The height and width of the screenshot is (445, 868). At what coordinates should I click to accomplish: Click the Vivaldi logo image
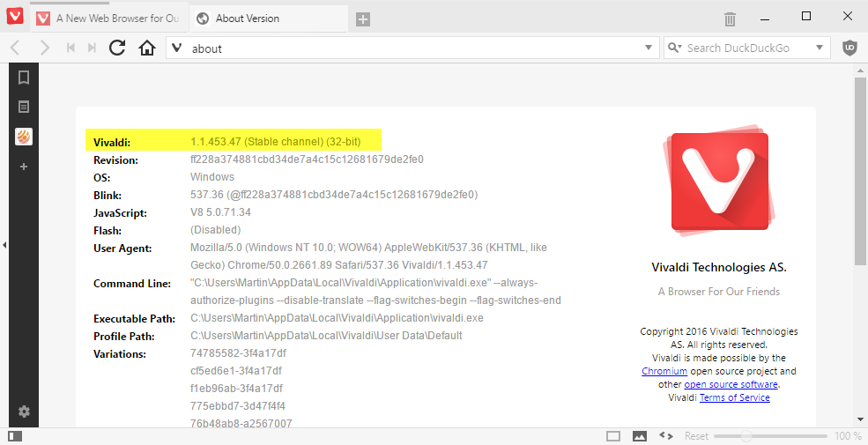pos(718,181)
